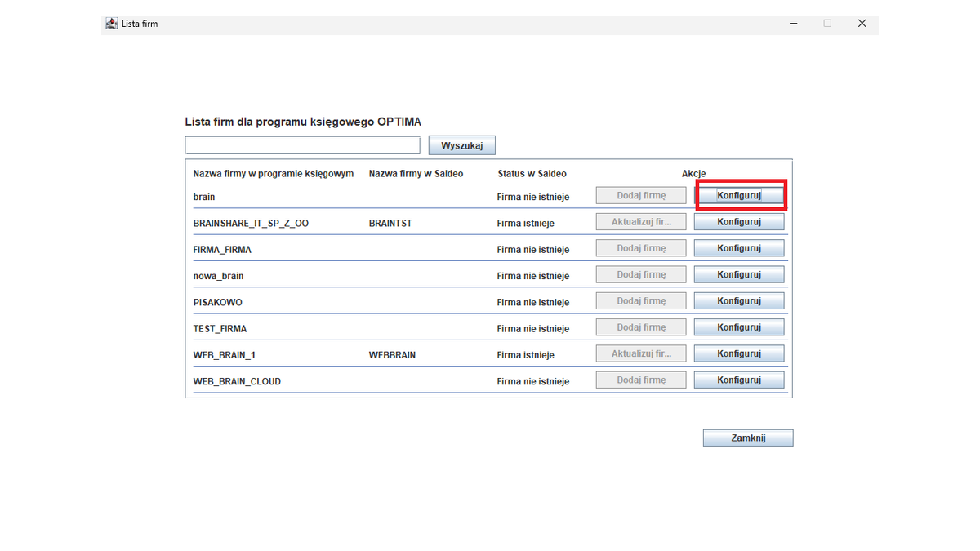Select the WEB_BRAIN_1 company name
Viewport: 980px width, 551px height.
coord(224,355)
